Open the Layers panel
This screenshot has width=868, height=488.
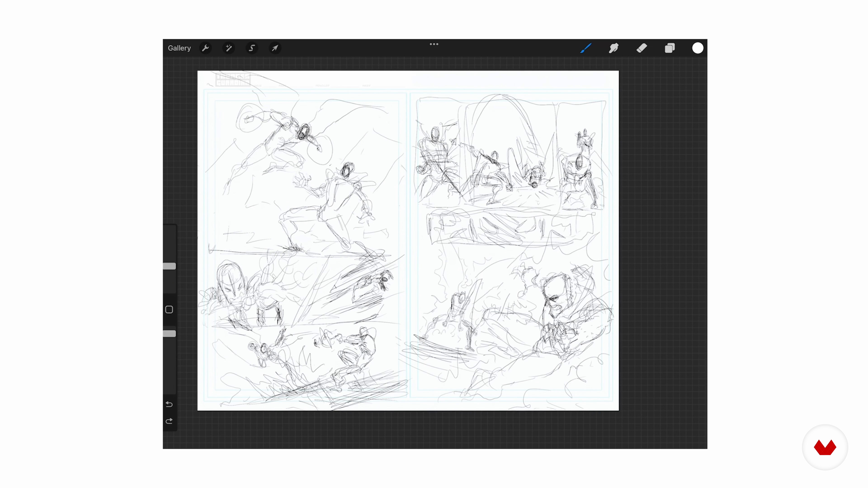tap(670, 48)
